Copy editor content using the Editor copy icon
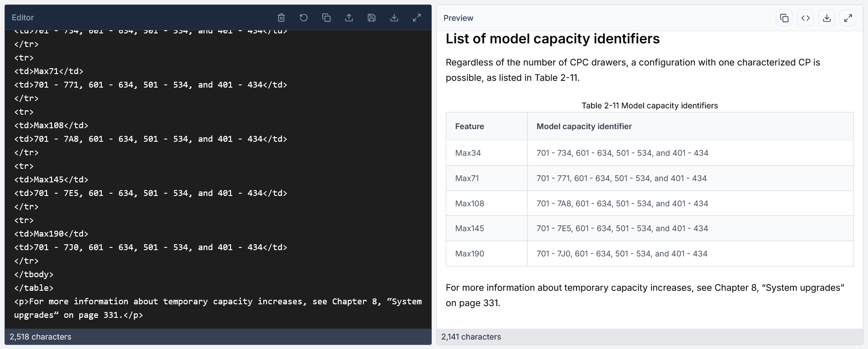 tap(326, 18)
